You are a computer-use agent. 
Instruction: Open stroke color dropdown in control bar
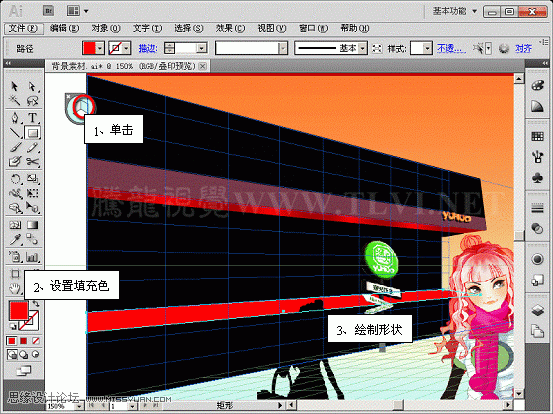127,48
